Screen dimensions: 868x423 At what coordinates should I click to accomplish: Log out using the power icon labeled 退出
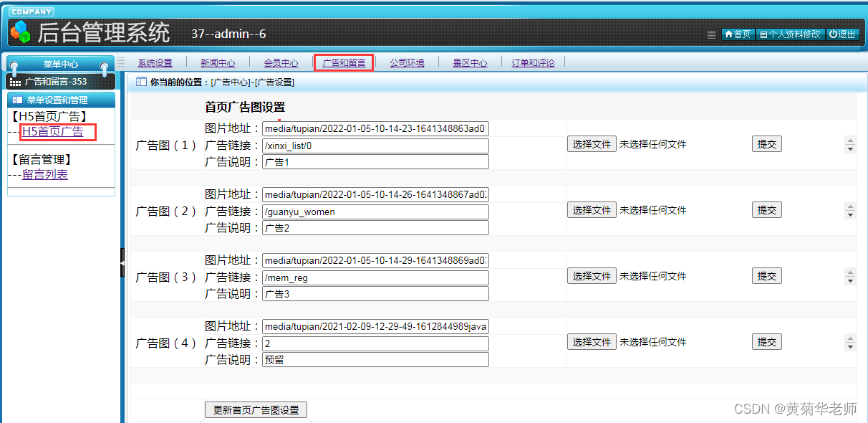click(841, 33)
